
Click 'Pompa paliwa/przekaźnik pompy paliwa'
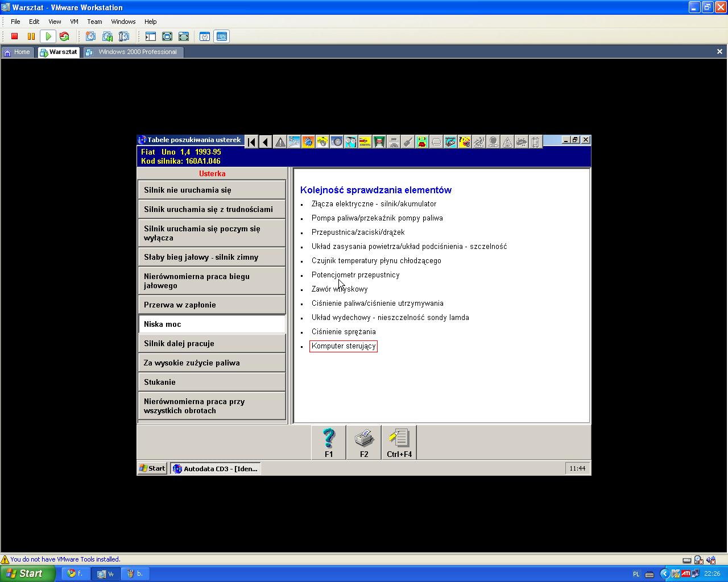[377, 218]
